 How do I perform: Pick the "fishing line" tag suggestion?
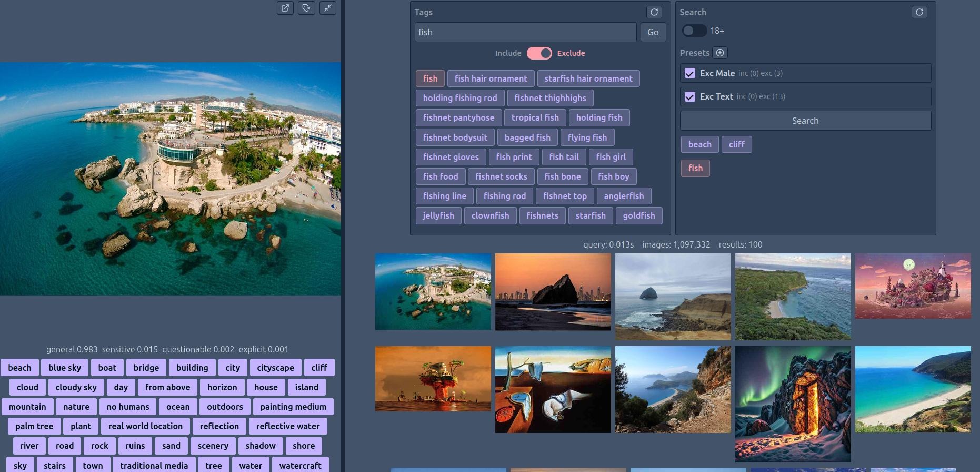point(445,196)
